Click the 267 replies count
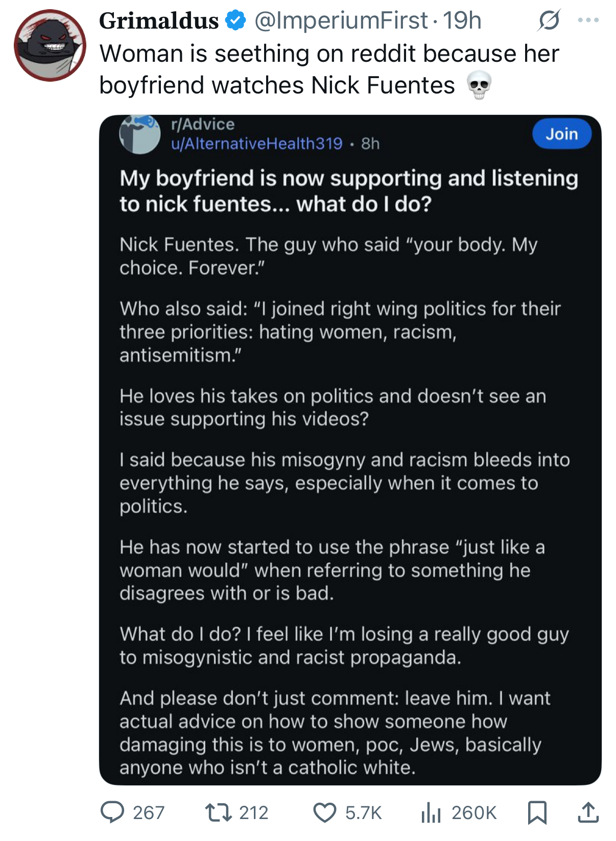Image resolution: width=616 pixels, height=841 pixels. coord(149,812)
